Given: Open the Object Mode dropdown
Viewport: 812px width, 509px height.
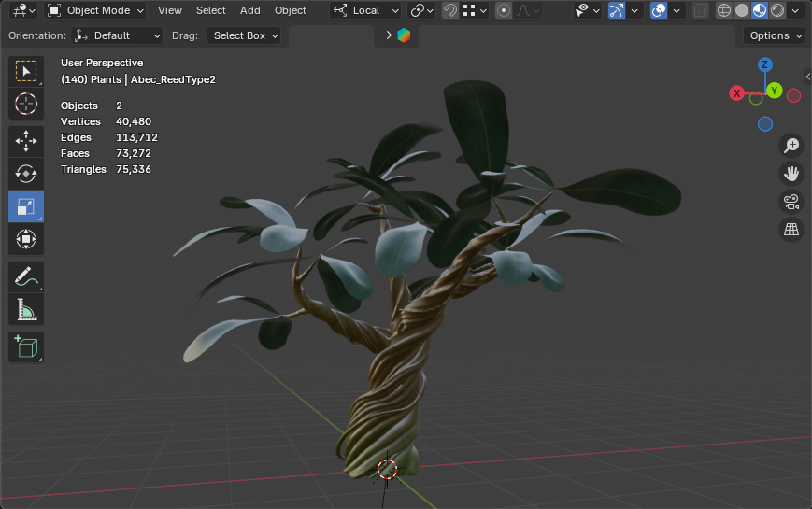Looking at the screenshot, I should (95, 10).
